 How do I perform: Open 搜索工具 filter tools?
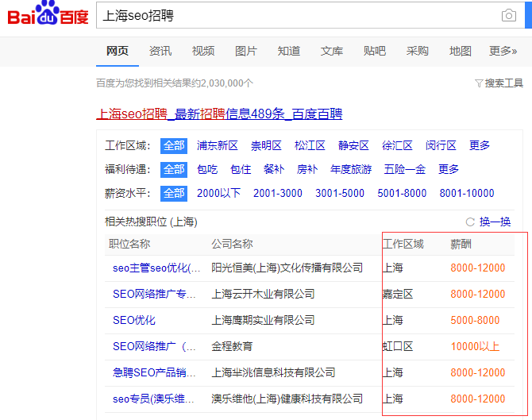(x=499, y=83)
